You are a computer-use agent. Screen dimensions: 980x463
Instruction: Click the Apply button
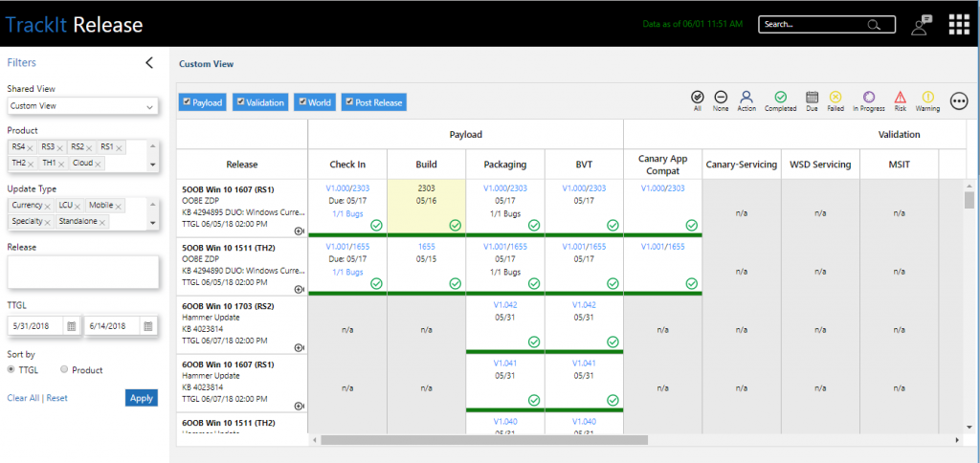[142, 398]
